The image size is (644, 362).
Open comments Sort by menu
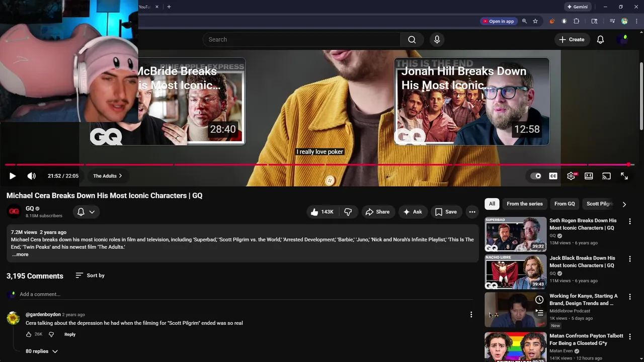(x=90, y=276)
